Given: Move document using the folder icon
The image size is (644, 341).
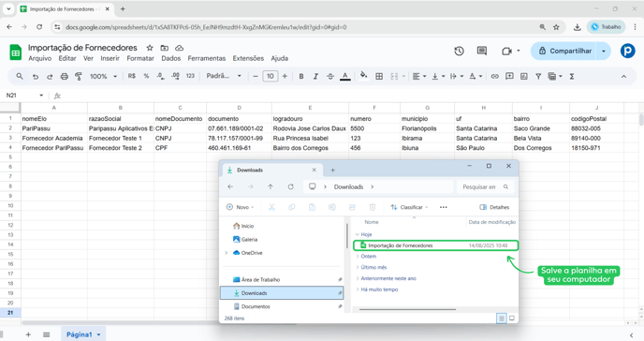Looking at the screenshot, I should coord(165,48).
